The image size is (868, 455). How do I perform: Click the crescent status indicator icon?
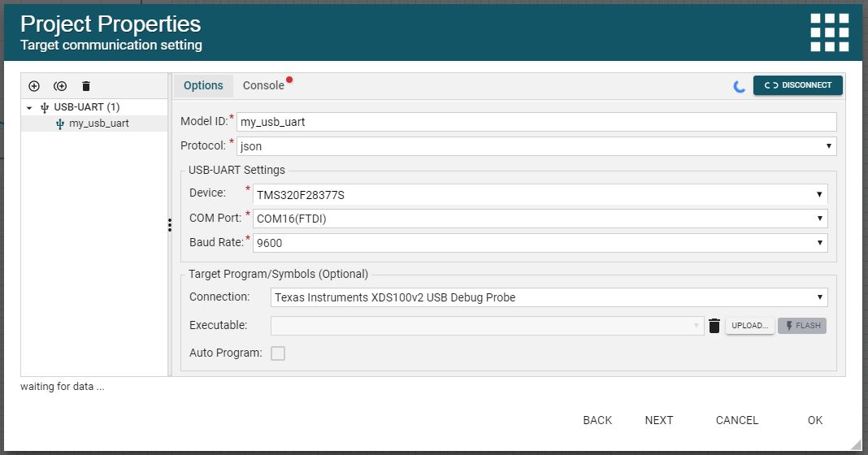click(739, 86)
